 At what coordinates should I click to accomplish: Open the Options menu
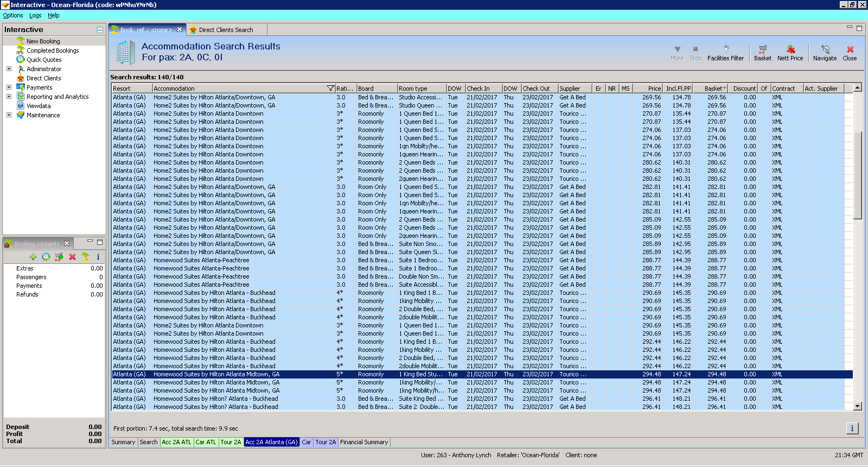[13, 15]
